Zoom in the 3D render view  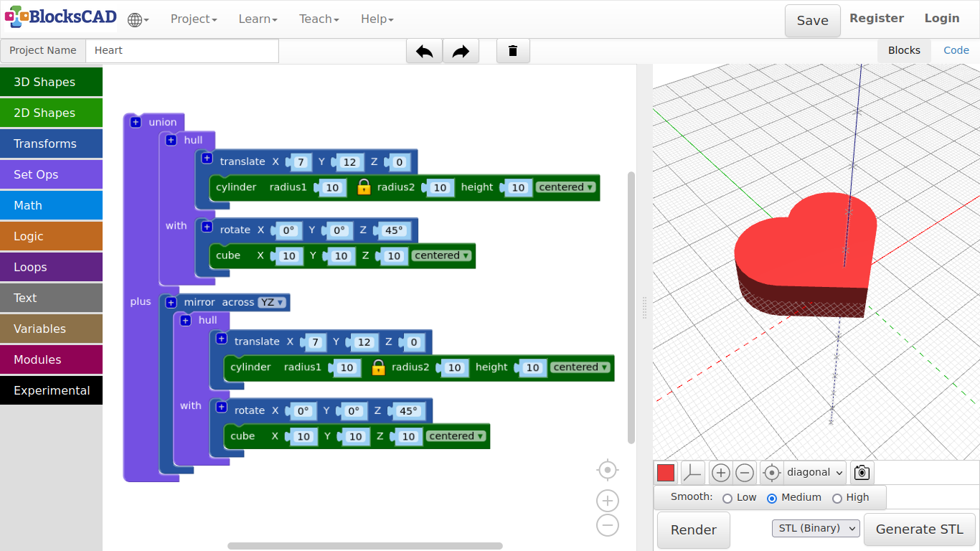click(x=721, y=473)
